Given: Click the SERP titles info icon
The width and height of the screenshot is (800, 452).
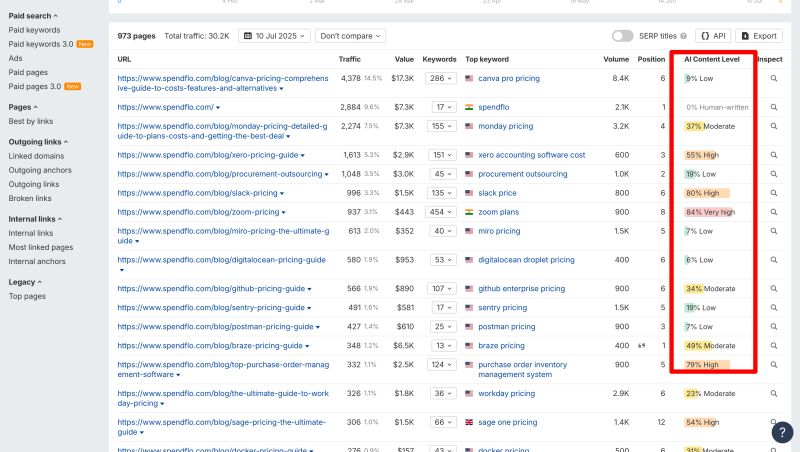Looking at the screenshot, I should (x=684, y=36).
